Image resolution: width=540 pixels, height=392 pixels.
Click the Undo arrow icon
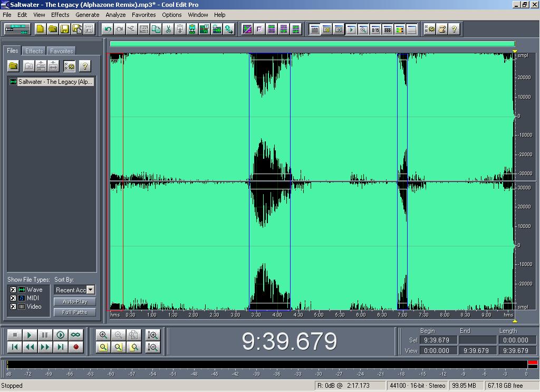coord(108,29)
